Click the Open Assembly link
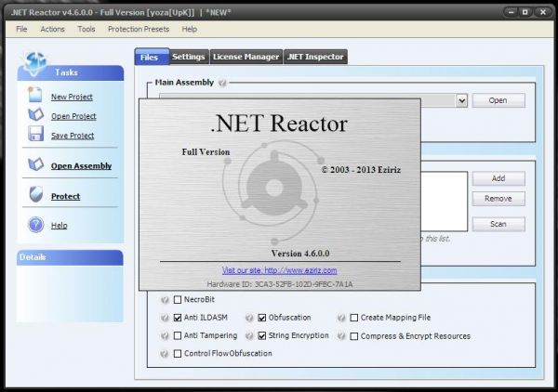Image resolution: width=558 pixels, height=392 pixels. point(81,166)
